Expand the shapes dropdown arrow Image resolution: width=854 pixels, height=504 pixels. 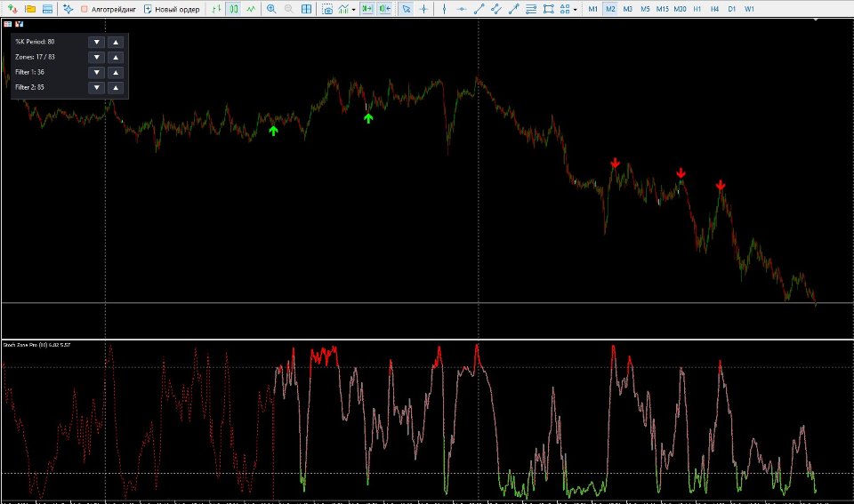tap(576, 9)
